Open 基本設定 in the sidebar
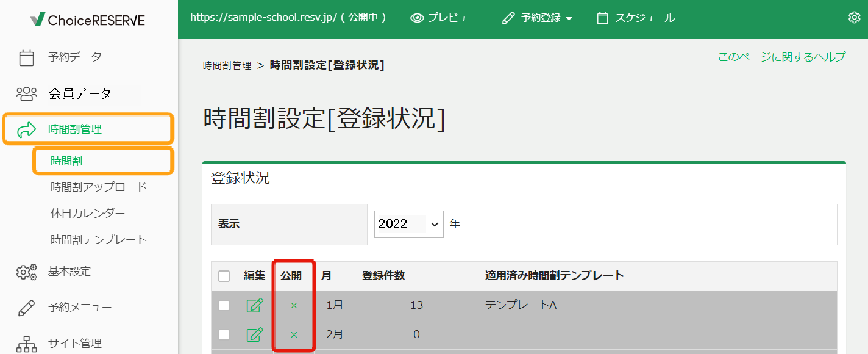 (x=69, y=271)
